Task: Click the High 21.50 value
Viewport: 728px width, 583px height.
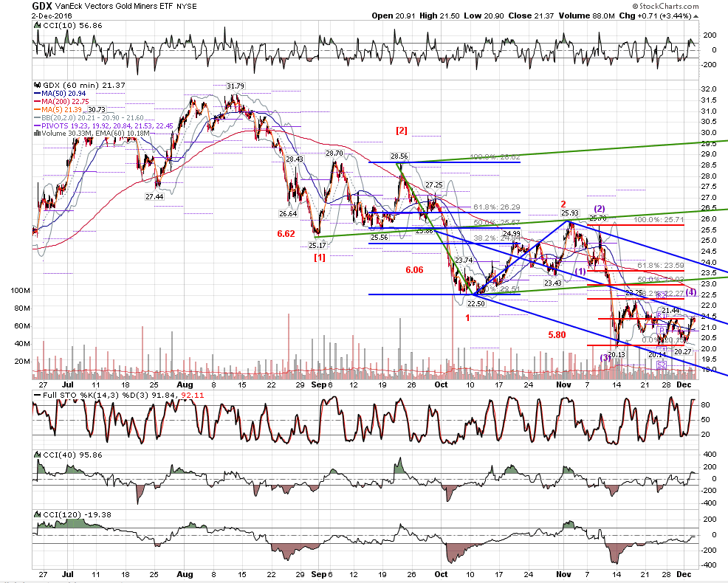Action: pos(439,15)
